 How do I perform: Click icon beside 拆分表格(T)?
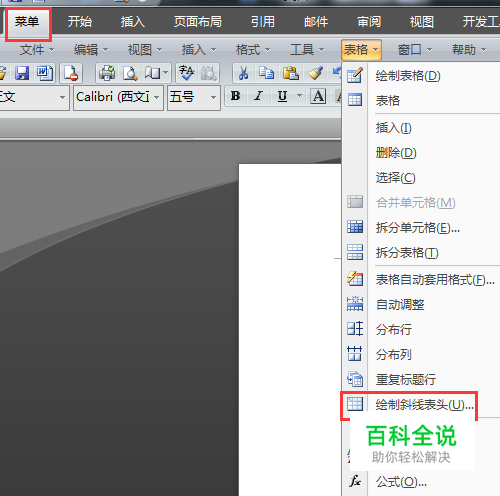(355, 252)
